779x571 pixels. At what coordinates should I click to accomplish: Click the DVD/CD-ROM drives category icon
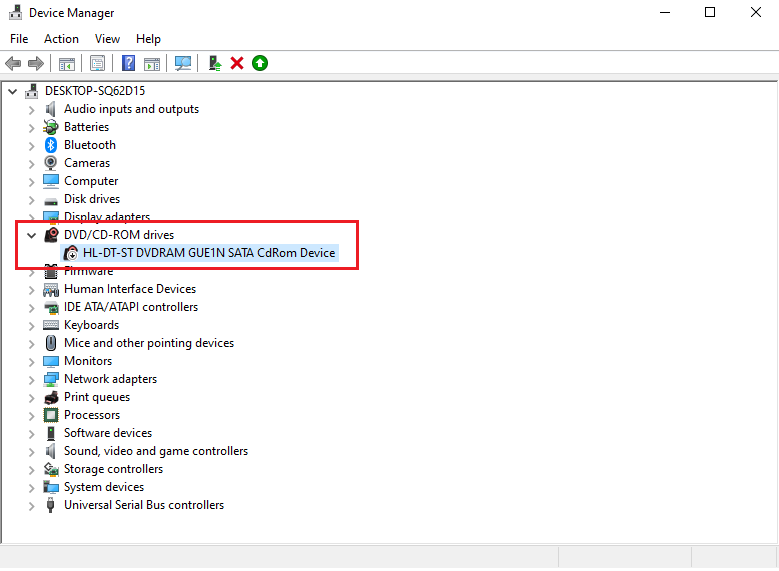point(51,235)
